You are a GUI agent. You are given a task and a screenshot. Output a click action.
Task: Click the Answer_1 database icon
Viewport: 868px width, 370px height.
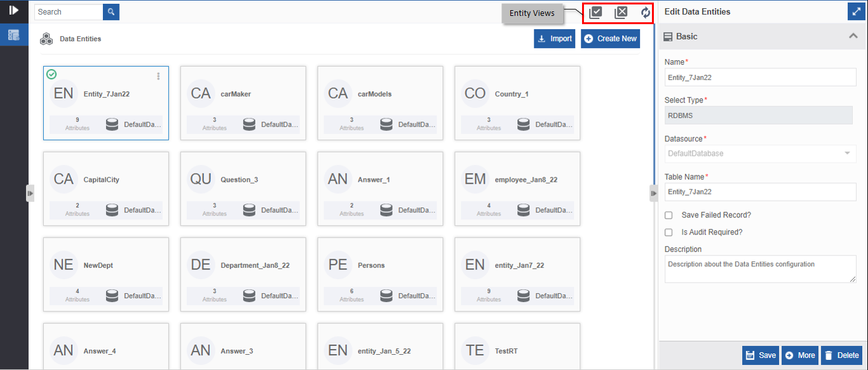pyautogui.click(x=386, y=210)
